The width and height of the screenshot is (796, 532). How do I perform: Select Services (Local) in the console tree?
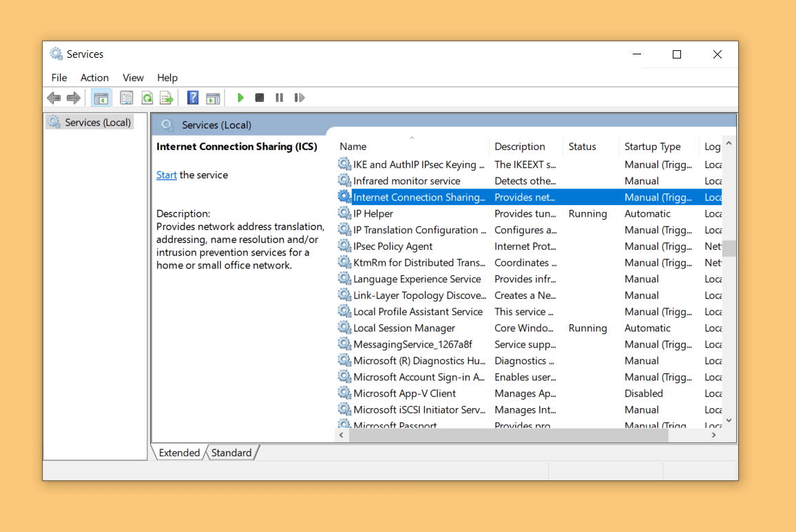click(90, 123)
